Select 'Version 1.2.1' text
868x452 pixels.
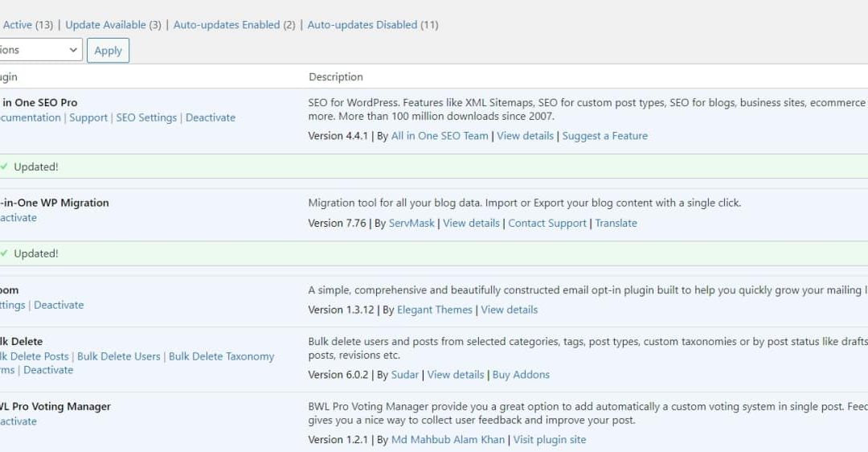(338, 439)
